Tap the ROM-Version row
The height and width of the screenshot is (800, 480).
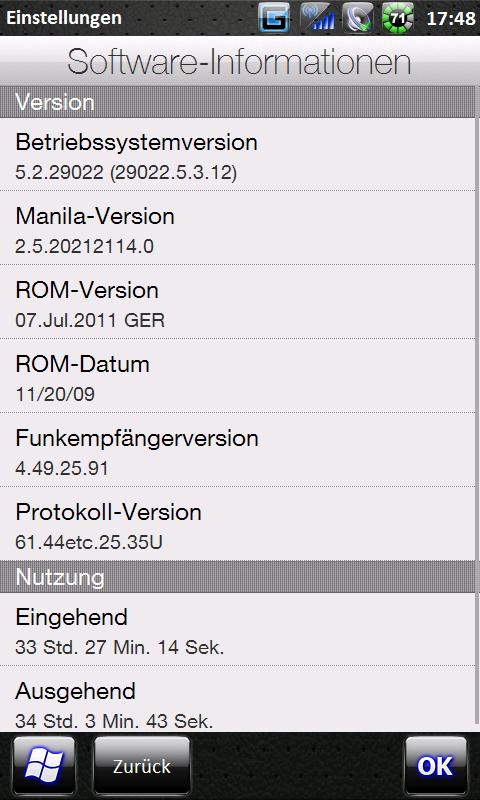point(238,302)
